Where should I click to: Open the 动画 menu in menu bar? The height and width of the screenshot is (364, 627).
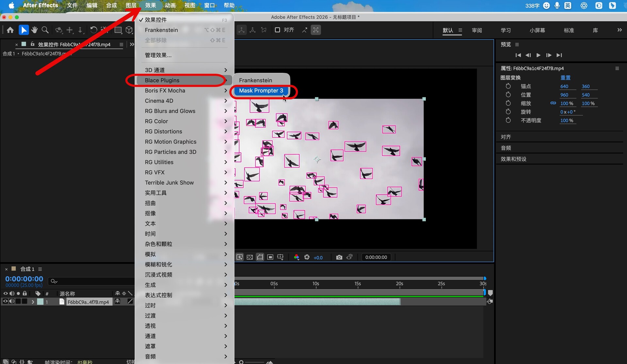coord(170,5)
